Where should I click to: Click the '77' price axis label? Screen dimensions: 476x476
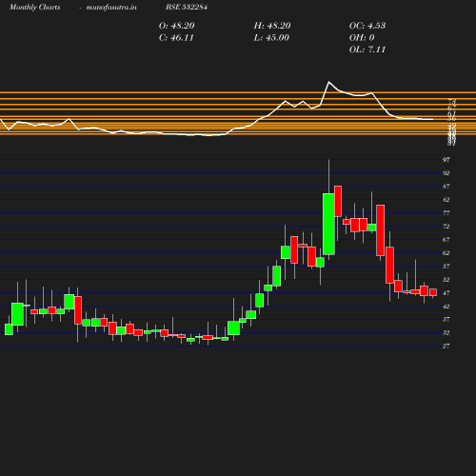coord(446,213)
